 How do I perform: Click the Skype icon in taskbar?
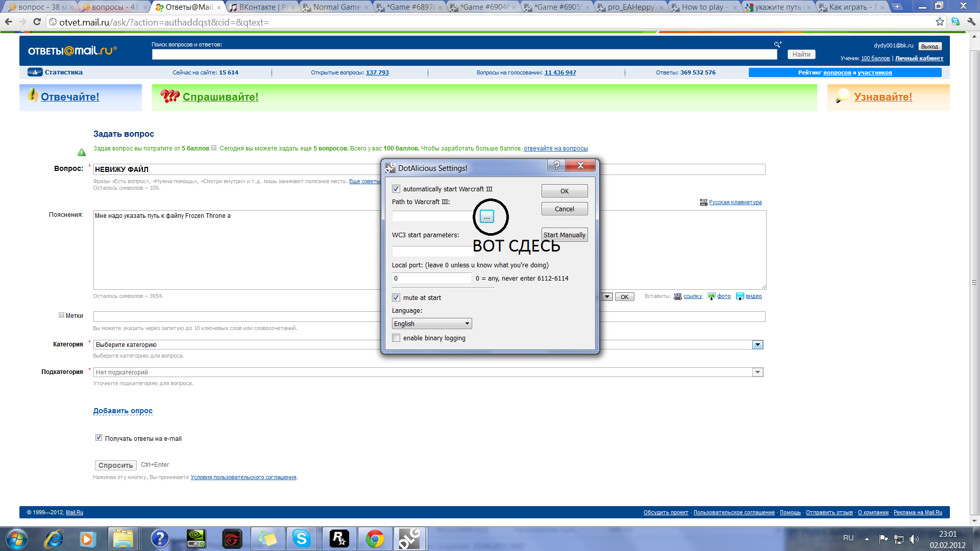click(x=301, y=539)
